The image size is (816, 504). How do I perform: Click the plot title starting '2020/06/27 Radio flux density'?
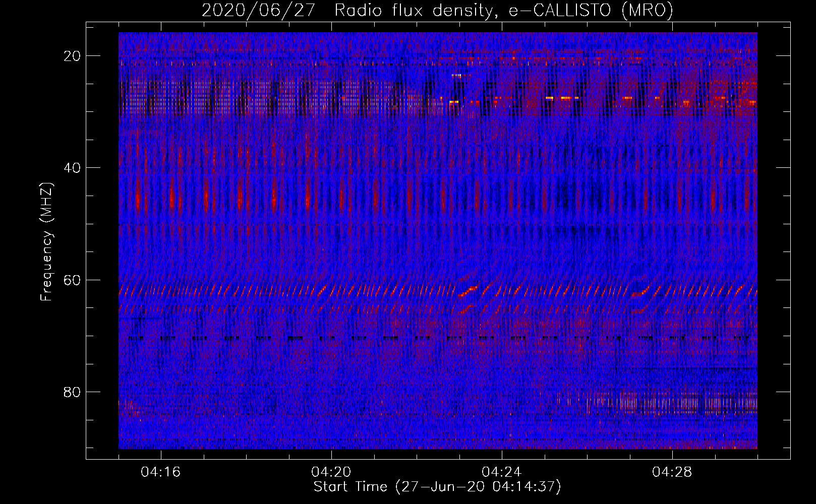click(x=437, y=11)
